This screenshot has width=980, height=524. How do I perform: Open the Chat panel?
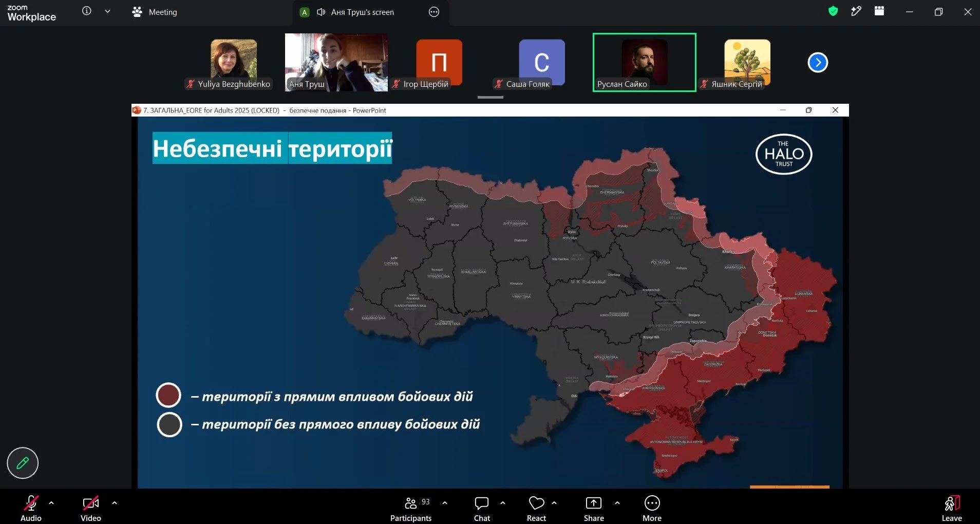pos(482,508)
